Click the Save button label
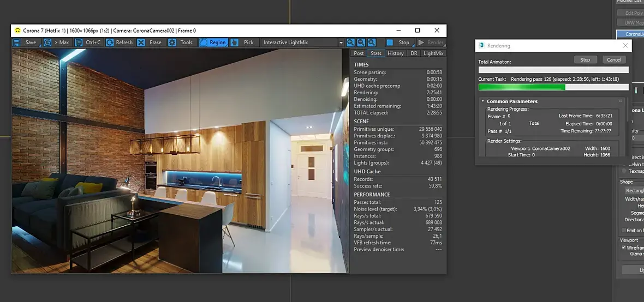The image size is (644, 302). click(x=31, y=43)
